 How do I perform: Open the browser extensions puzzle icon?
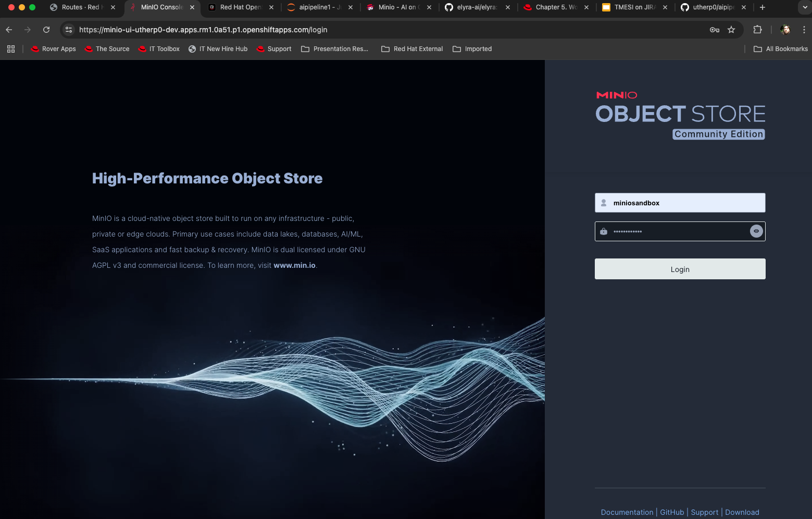pos(757,30)
